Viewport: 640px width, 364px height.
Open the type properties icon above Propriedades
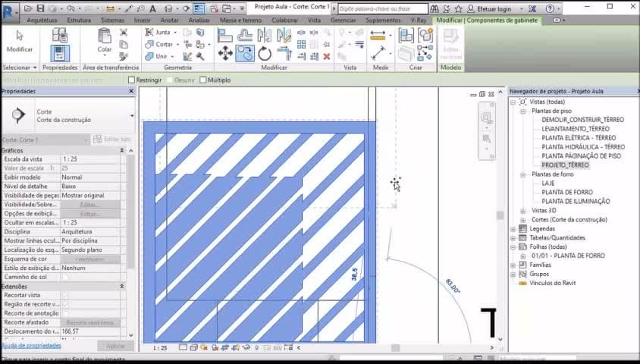click(60, 35)
